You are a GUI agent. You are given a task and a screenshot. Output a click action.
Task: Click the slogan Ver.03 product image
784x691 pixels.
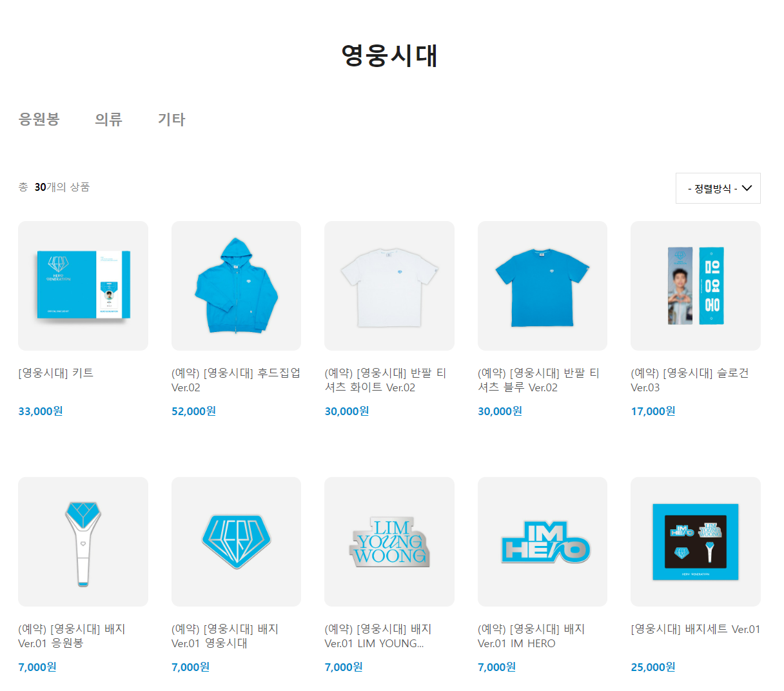(x=696, y=286)
